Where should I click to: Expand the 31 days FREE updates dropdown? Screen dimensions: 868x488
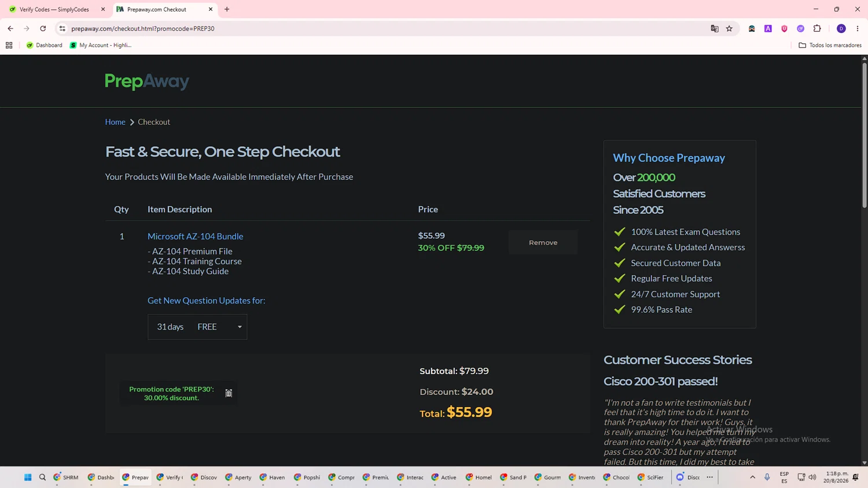click(197, 327)
